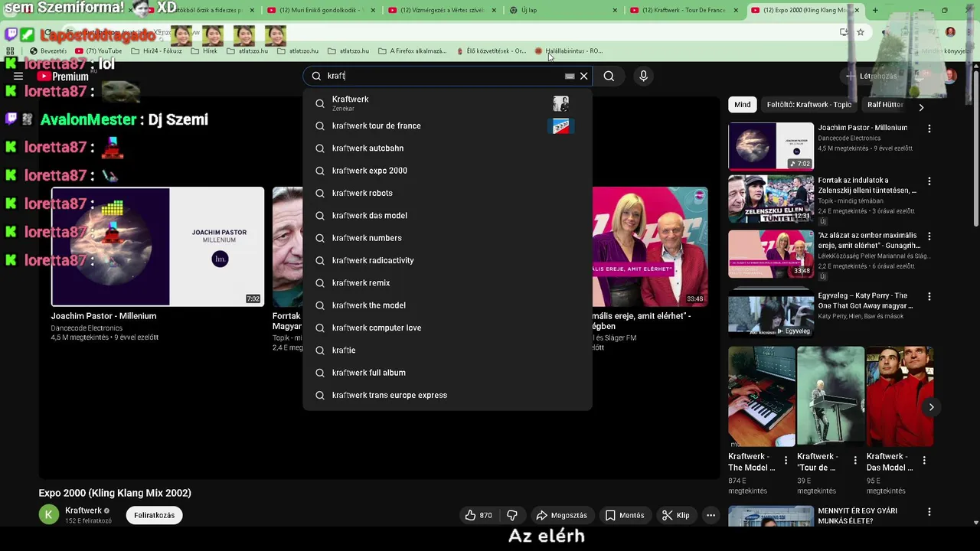980x551 pixels.
Task: Bookmark this page with the star icon
Action: point(861,32)
